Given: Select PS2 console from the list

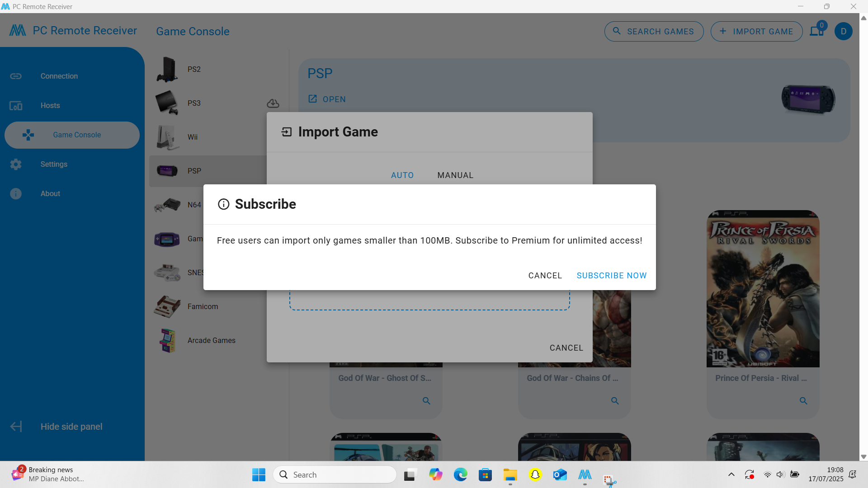Looking at the screenshot, I should [194, 69].
